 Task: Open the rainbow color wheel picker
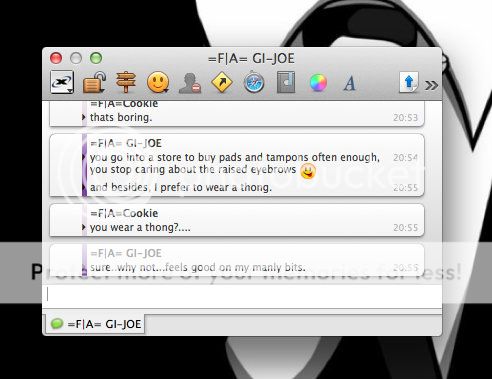tap(318, 82)
